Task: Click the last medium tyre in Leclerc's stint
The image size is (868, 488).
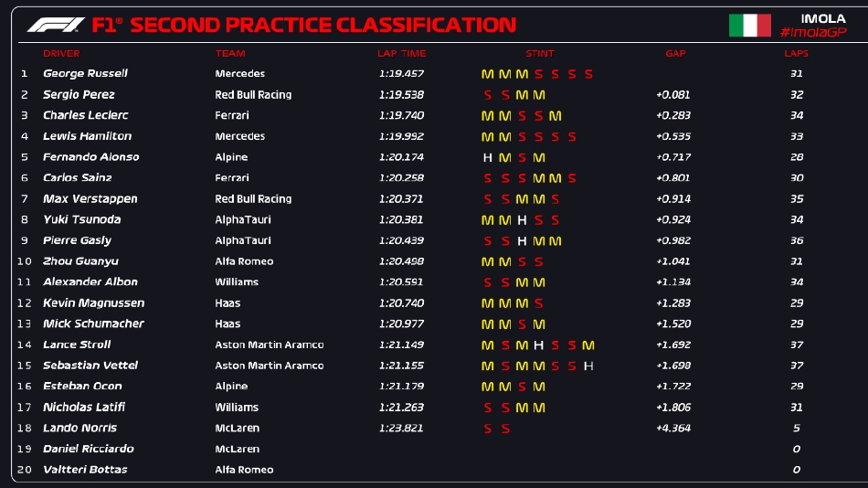Action: pyautogui.click(x=556, y=116)
